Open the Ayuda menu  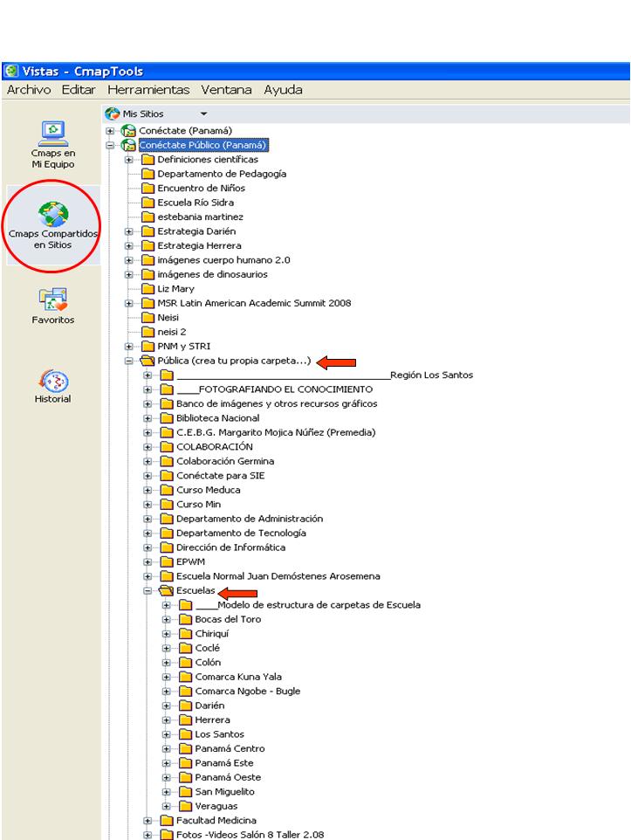(283, 90)
